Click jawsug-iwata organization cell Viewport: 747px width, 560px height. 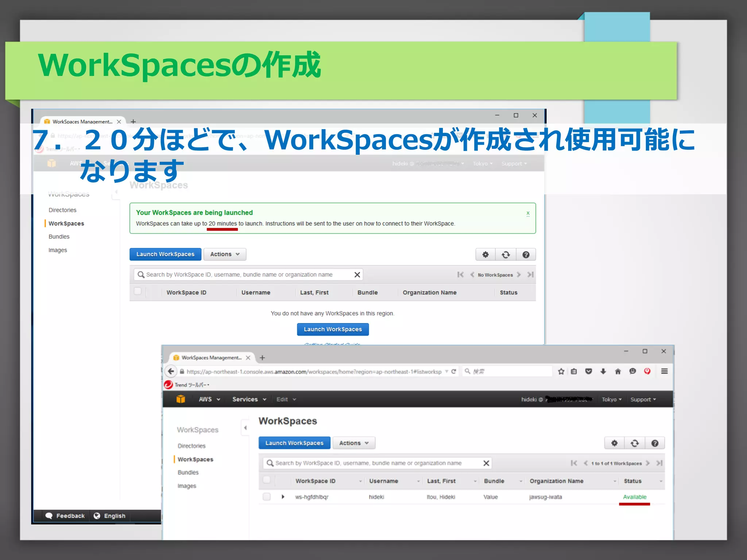[x=546, y=497]
